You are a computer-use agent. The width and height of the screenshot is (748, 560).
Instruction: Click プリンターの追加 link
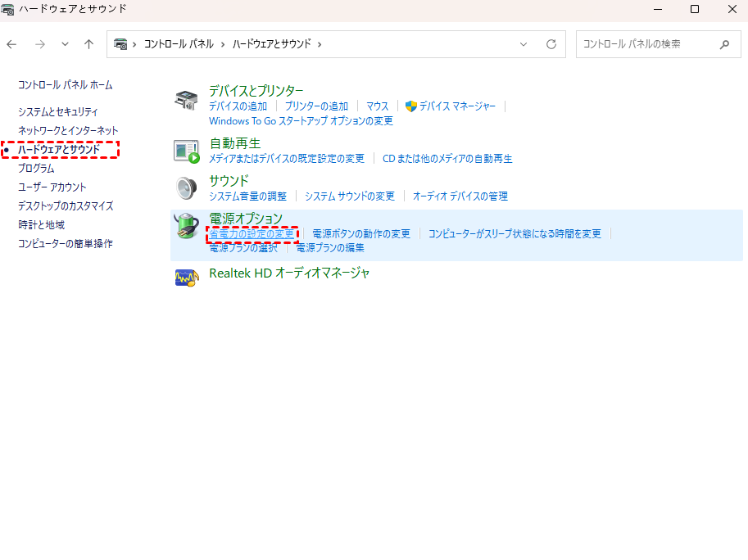[x=316, y=106]
